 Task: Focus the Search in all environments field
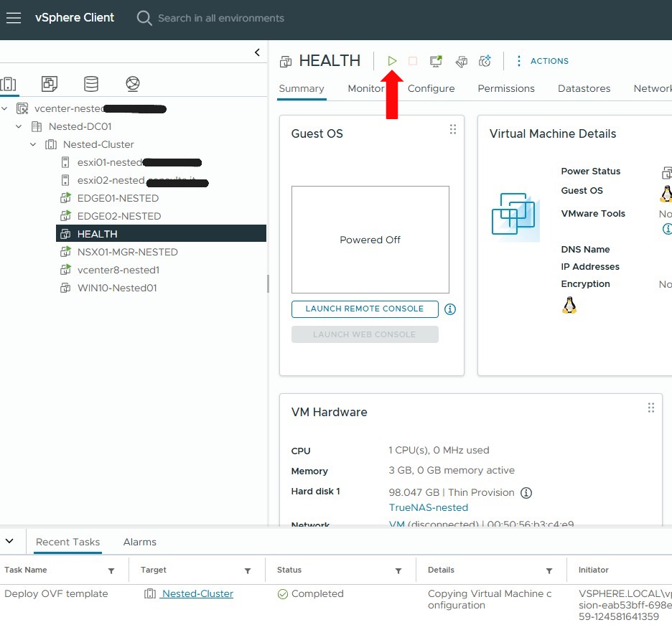221,18
